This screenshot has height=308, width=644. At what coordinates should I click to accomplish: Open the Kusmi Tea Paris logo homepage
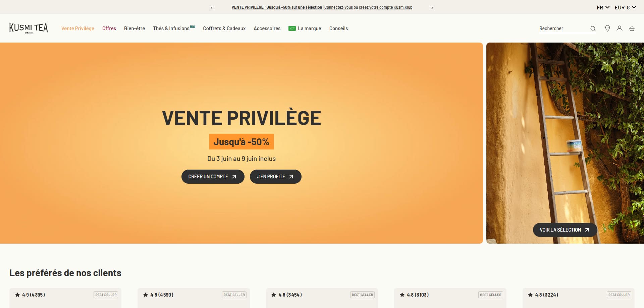(x=29, y=28)
